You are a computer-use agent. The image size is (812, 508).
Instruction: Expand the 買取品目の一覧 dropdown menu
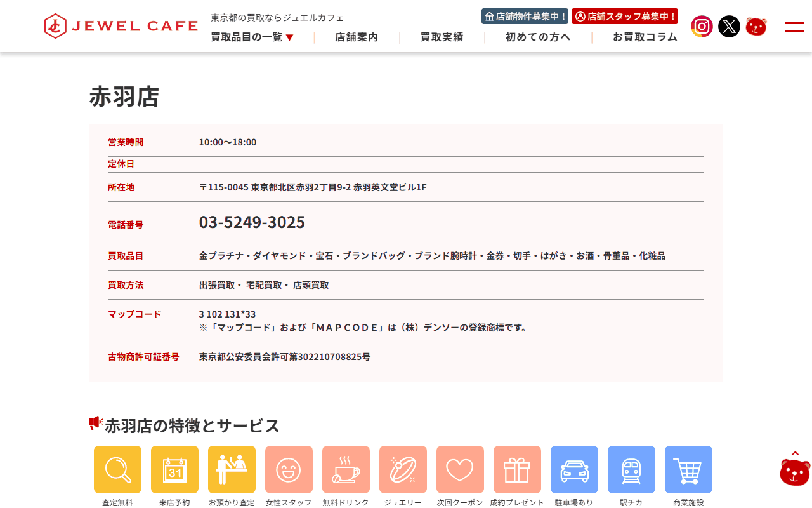(x=252, y=37)
